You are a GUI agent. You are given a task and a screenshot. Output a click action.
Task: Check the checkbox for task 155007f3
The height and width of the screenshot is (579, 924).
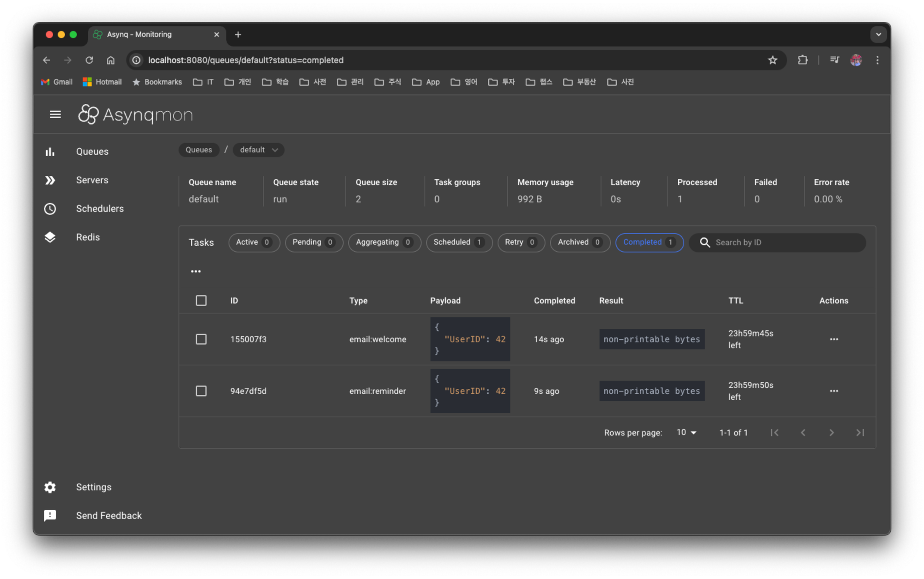coord(201,339)
